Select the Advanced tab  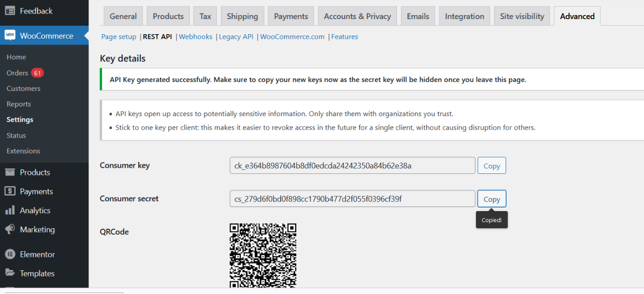pyautogui.click(x=577, y=16)
